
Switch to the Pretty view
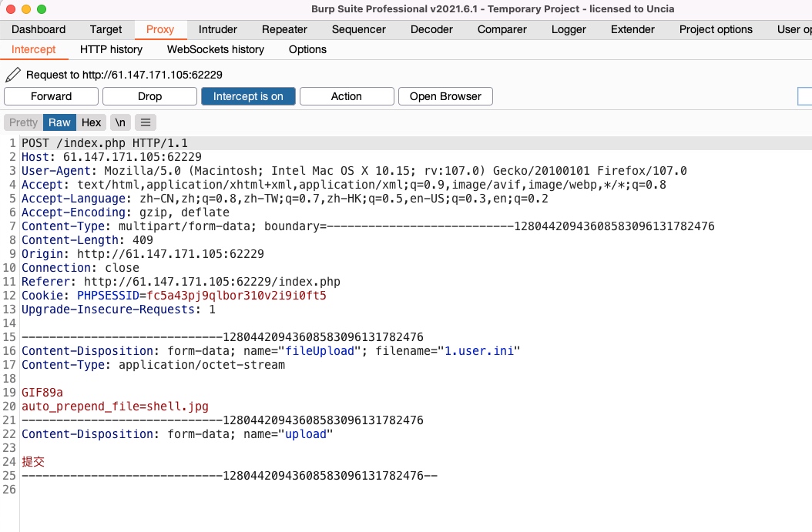pos(23,122)
